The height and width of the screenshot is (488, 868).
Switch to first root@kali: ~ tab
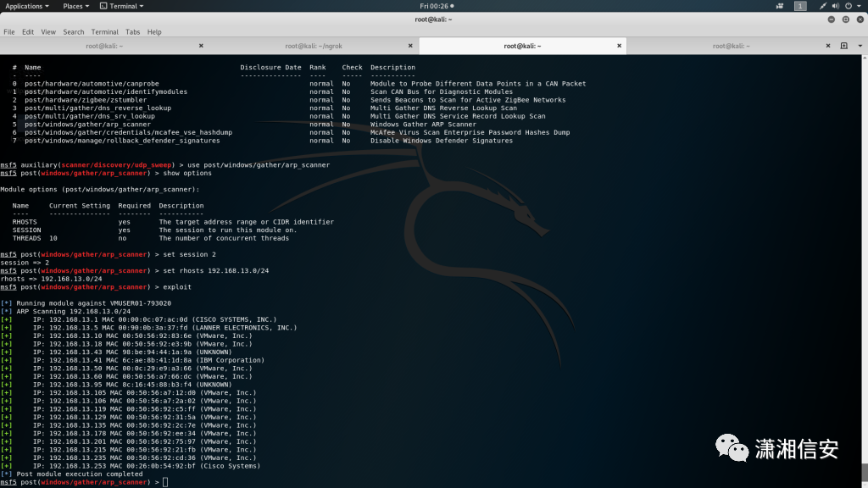coord(104,46)
